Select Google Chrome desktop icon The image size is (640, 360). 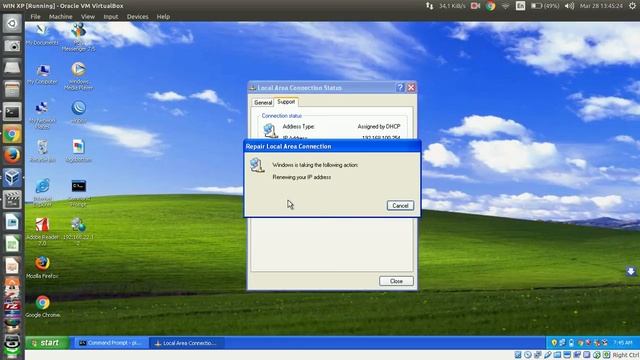tap(42, 307)
